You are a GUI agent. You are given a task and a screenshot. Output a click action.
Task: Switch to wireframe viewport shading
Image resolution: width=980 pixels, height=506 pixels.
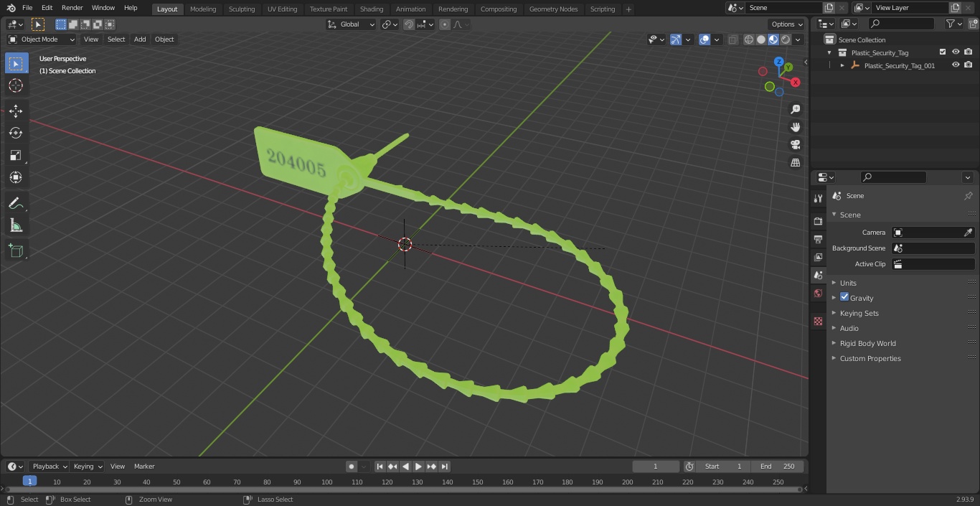pyautogui.click(x=749, y=39)
